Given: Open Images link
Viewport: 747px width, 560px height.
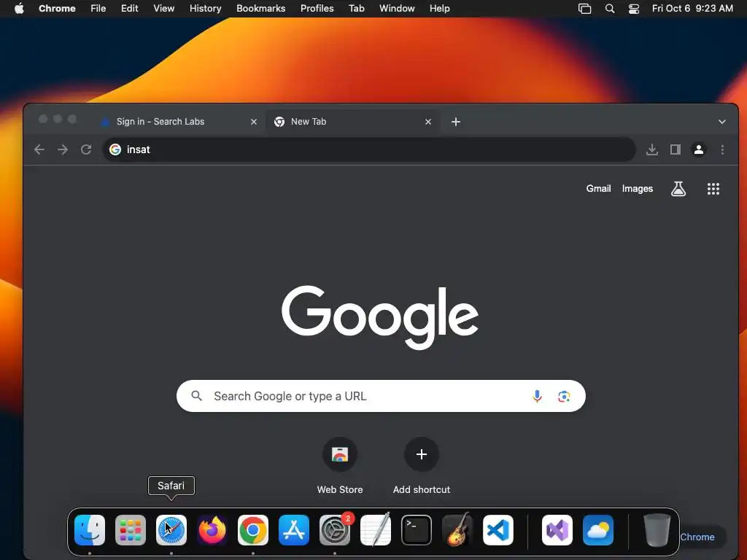Looking at the screenshot, I should (637, 189).
